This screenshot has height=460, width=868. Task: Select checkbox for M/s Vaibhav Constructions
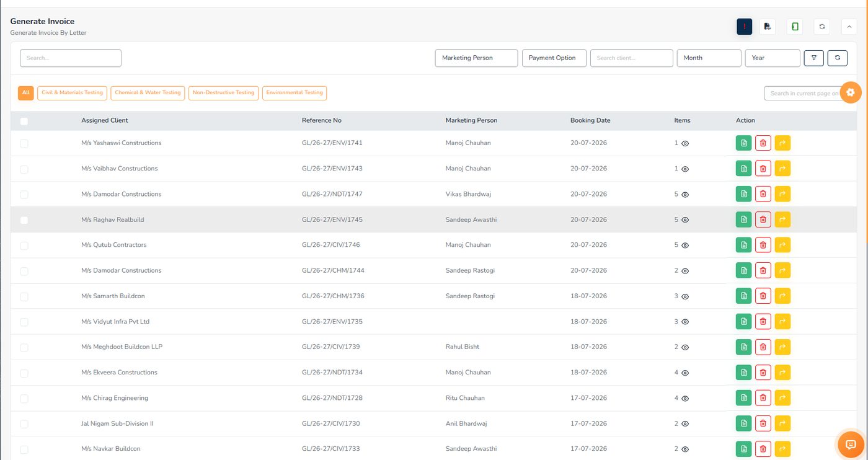24,169
